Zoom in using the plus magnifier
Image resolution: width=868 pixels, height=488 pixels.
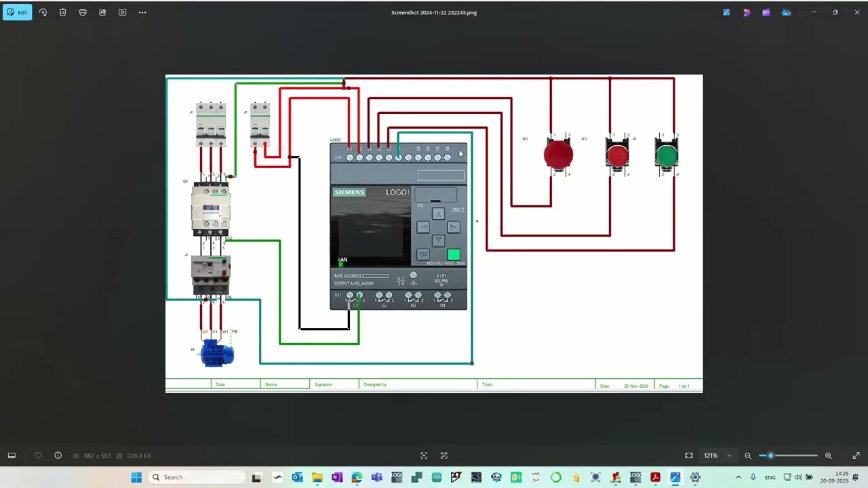828,455
